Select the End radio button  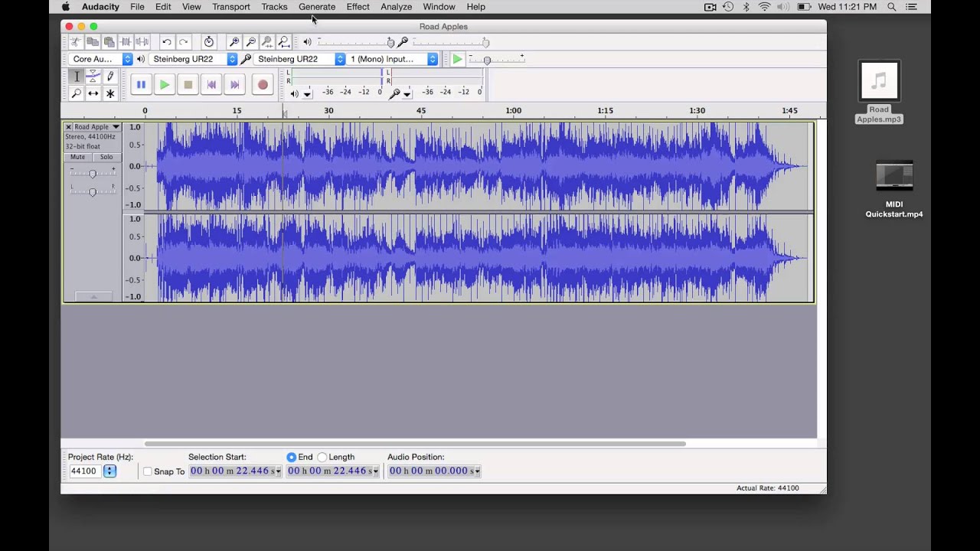pos(291,457)
